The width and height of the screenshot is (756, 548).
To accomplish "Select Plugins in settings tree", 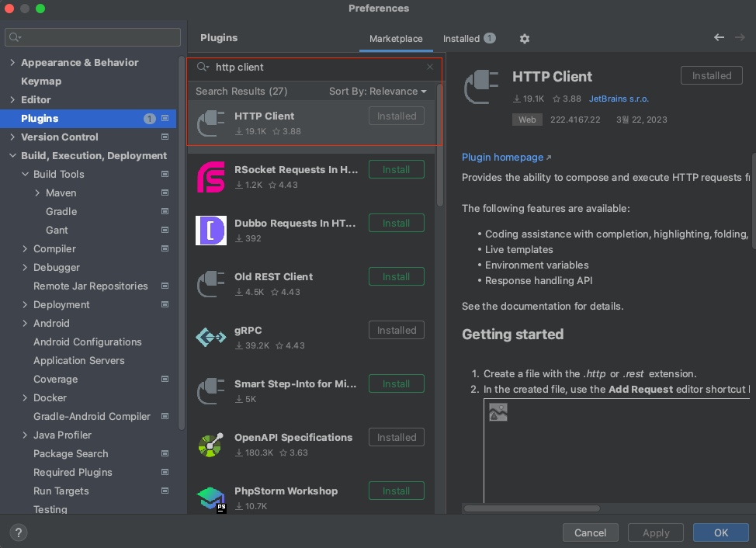I will (x=88, y=119).
